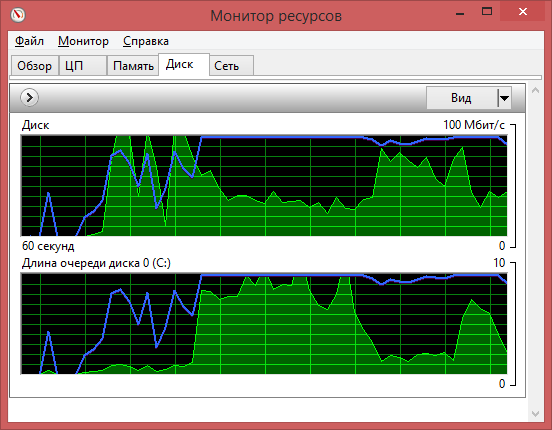Maximize the Монитор ресурсов window
The height and width of the screenshot is (430, 552).
coord(487,12)
